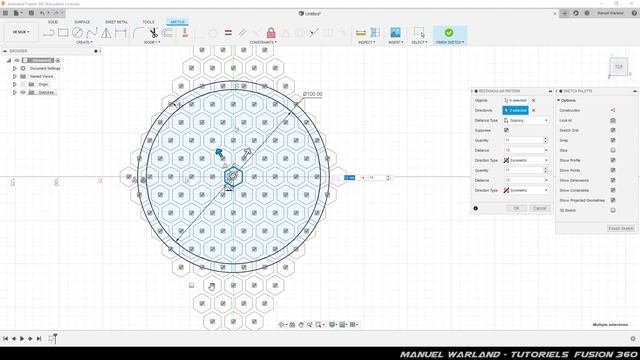The height and width of the screenshot is (360, 640).
Task: Open the Modify dropdown menu
Action: pos(152,42)
